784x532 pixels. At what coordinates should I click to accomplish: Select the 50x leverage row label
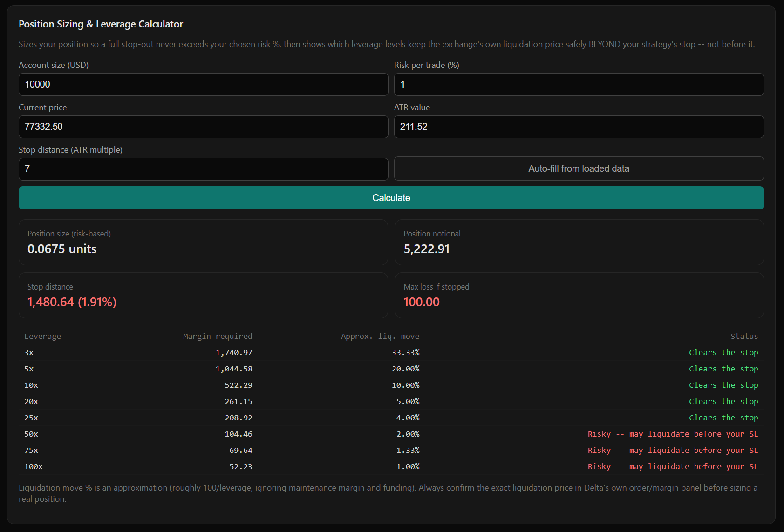point(31,434)
